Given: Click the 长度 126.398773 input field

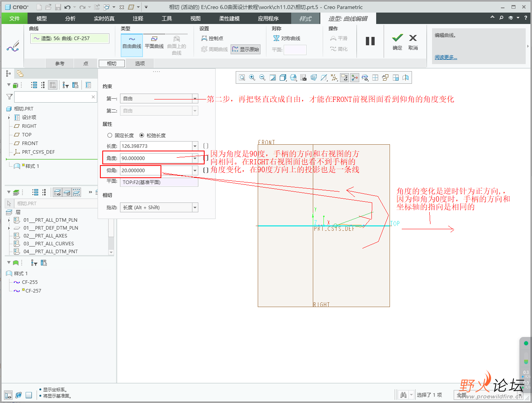Looking at the screenshot, I should pos(156,146).
